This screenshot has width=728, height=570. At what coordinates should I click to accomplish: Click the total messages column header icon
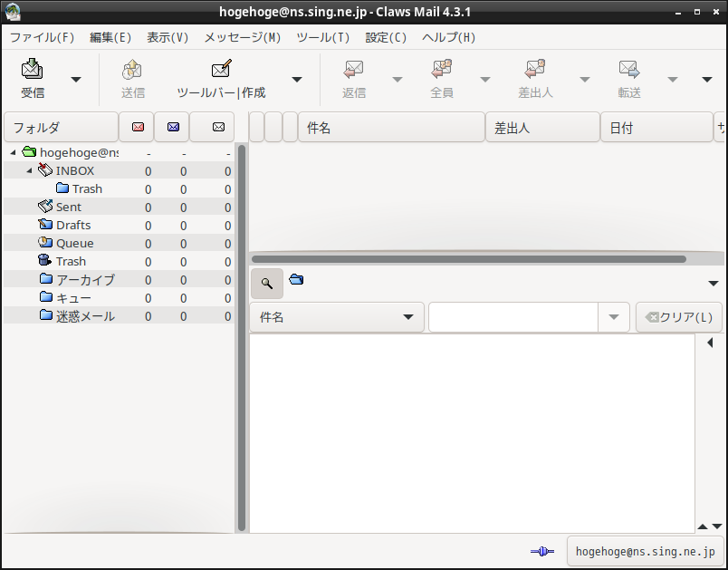point(218,127)
